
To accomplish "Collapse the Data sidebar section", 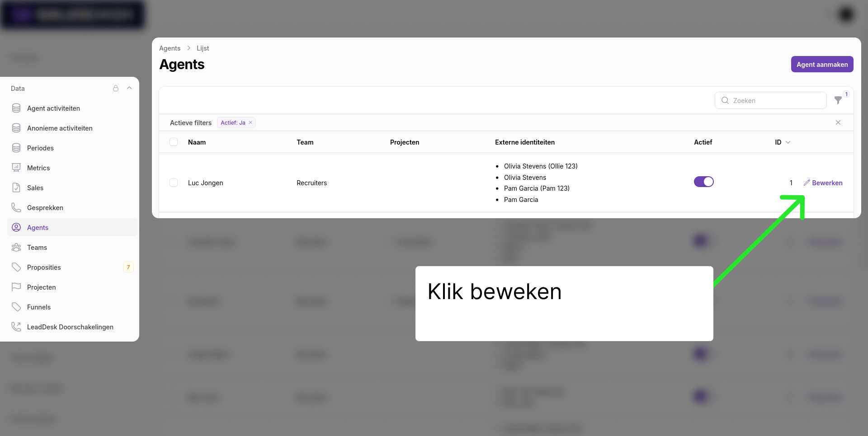I will (129, 88).
